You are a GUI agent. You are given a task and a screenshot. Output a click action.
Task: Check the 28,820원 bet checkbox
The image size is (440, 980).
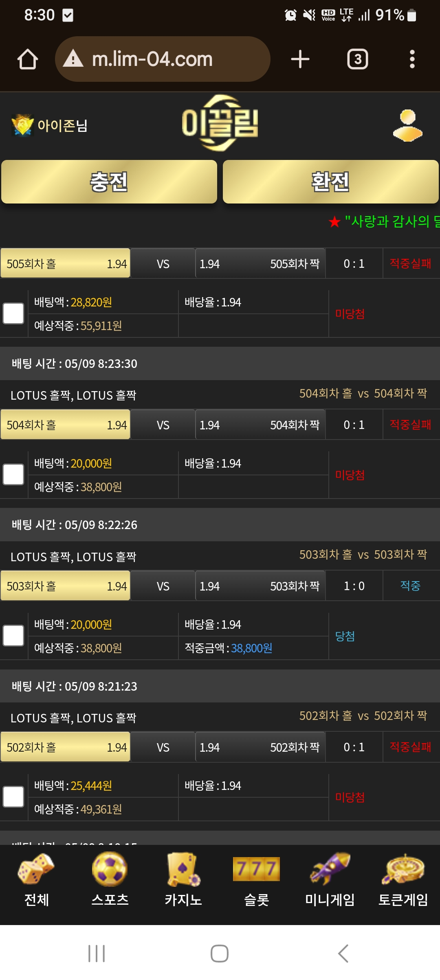coord(13,313)
